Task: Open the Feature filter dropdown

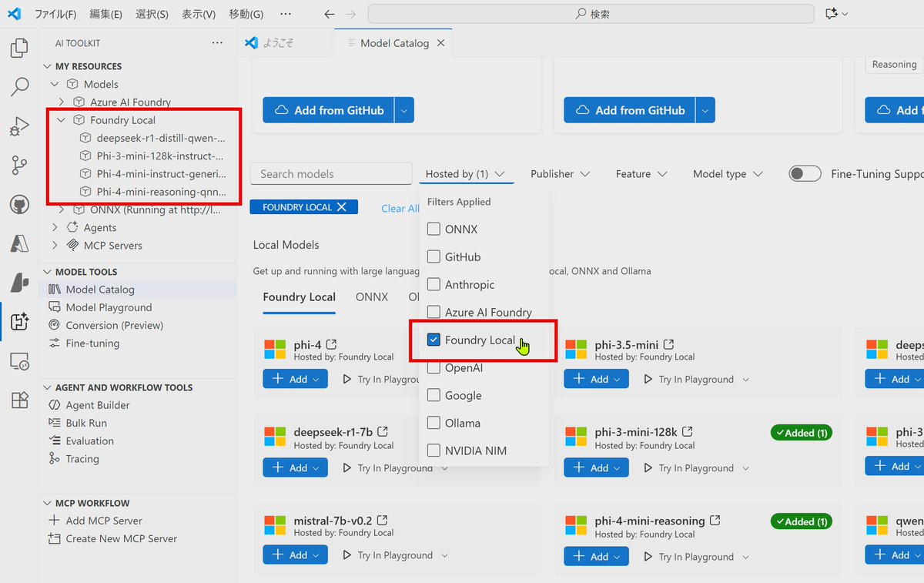Action: coord(641,174)
